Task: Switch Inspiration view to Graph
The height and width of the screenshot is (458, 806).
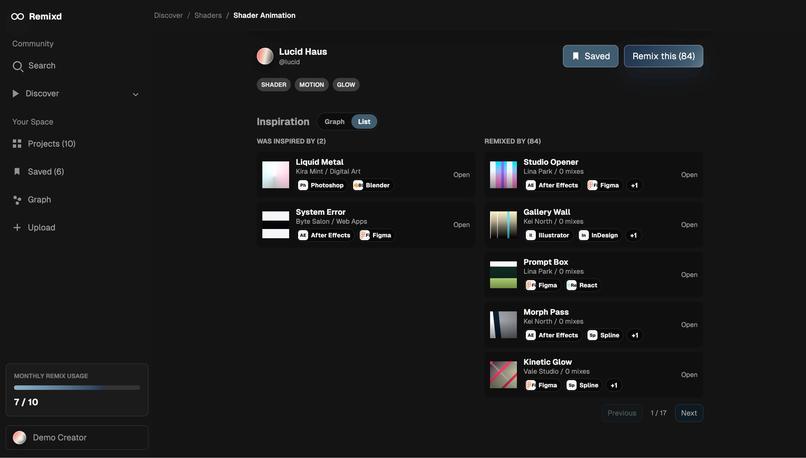Action: click(x=334, y=122)
